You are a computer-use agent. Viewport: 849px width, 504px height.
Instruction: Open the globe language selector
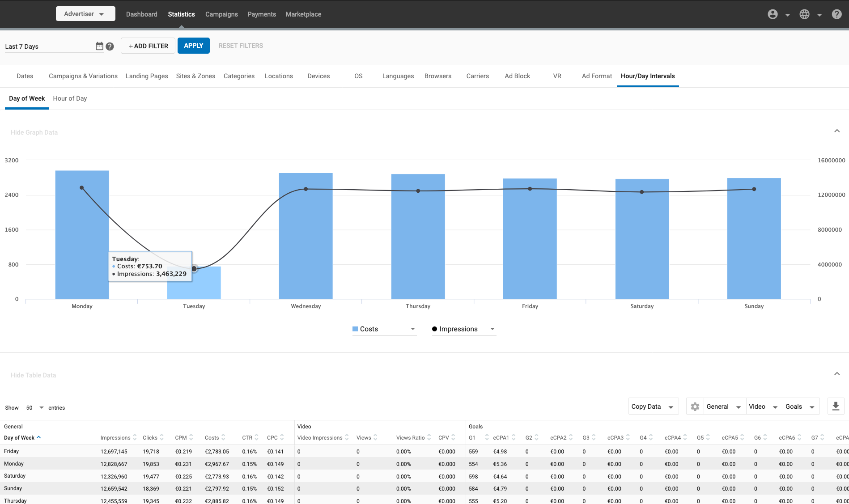(804, 14)
